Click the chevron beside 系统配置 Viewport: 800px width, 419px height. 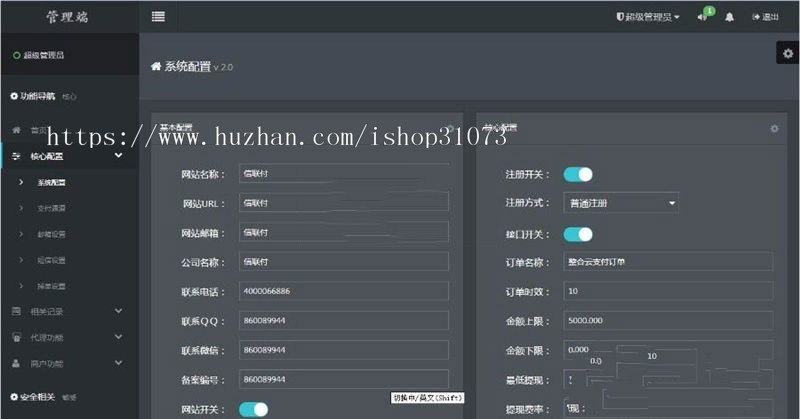[21, 182]
